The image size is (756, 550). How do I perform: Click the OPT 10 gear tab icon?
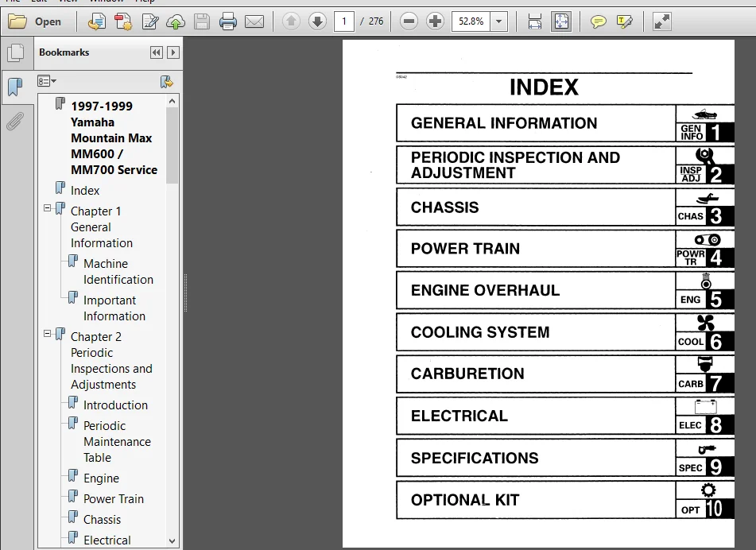tap(705, 500)
